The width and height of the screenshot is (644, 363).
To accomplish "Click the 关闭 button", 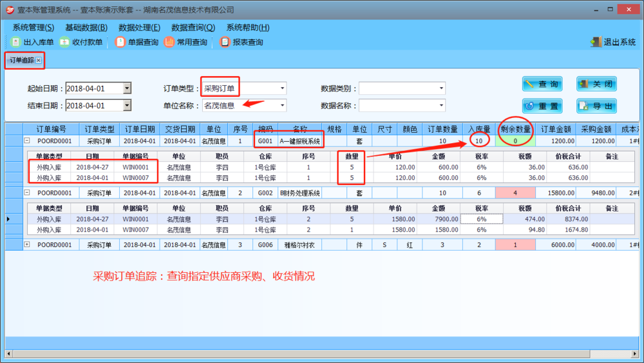I will point(596,84).
